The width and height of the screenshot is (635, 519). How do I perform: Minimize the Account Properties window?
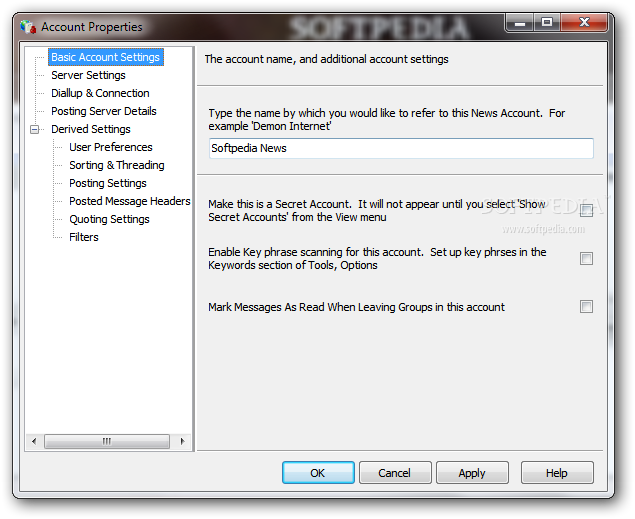[520, 23]
